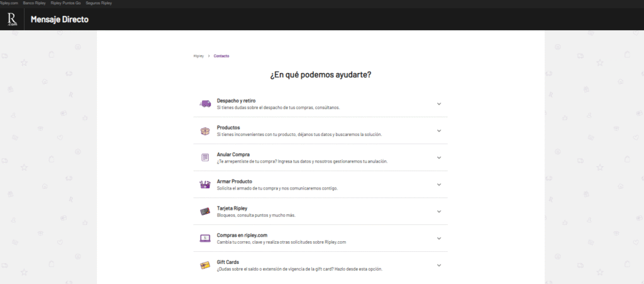The height and width of the screenshot is (284, 644).
Task: Expand the Despacho y retiro chevron
Action: 439,104
